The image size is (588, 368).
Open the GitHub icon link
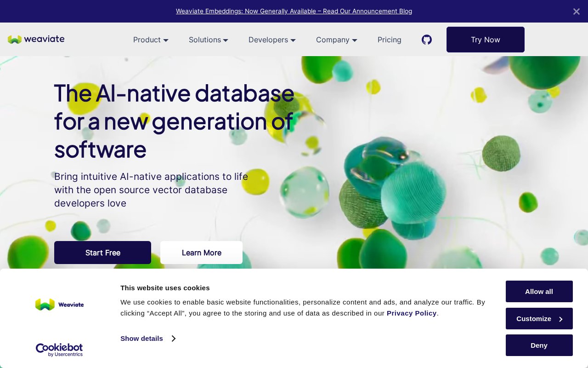click(427, 40)
